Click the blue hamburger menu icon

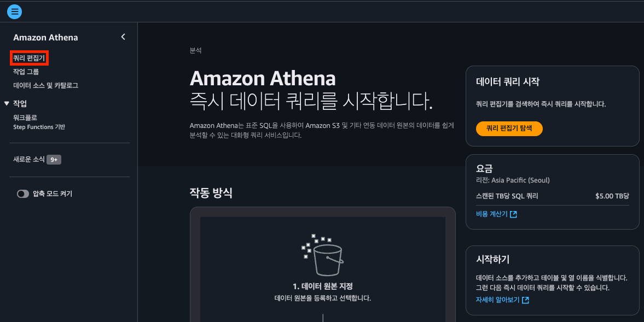click(x=15, y=11)
